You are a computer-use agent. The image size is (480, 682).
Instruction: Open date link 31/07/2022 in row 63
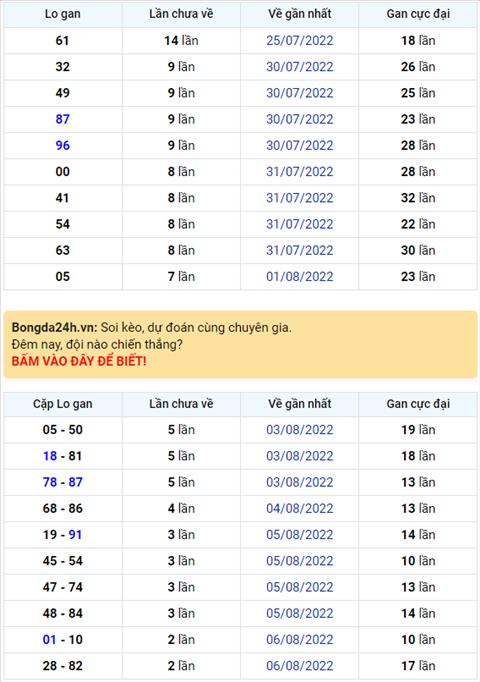coord(300,250)
